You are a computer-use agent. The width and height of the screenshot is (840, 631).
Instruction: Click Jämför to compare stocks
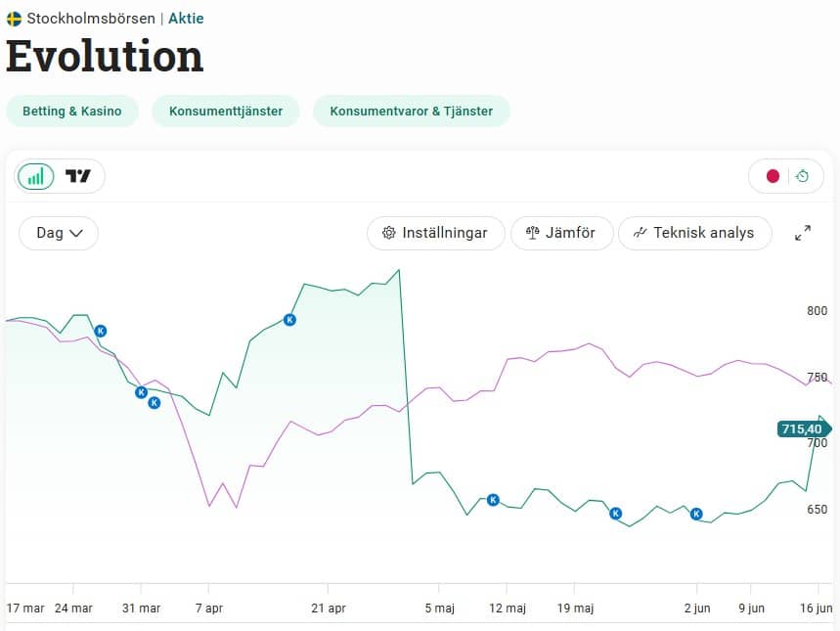click(x=561, y=233)
